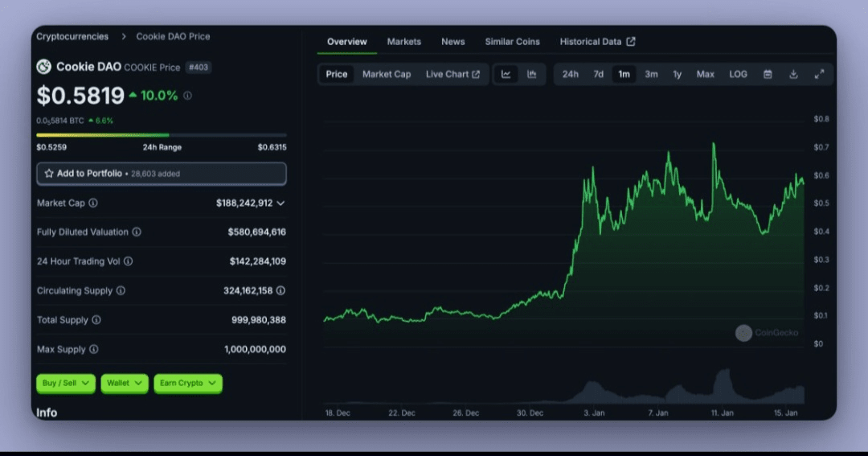Open Market Cap info tooltip icon
Viewport: 868px width, 456px height.
(93, 203)
